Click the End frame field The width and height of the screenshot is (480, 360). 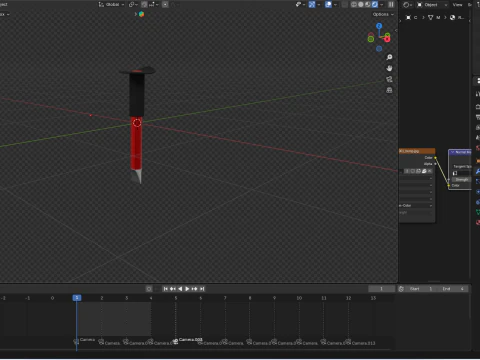[x=454, y=289]
